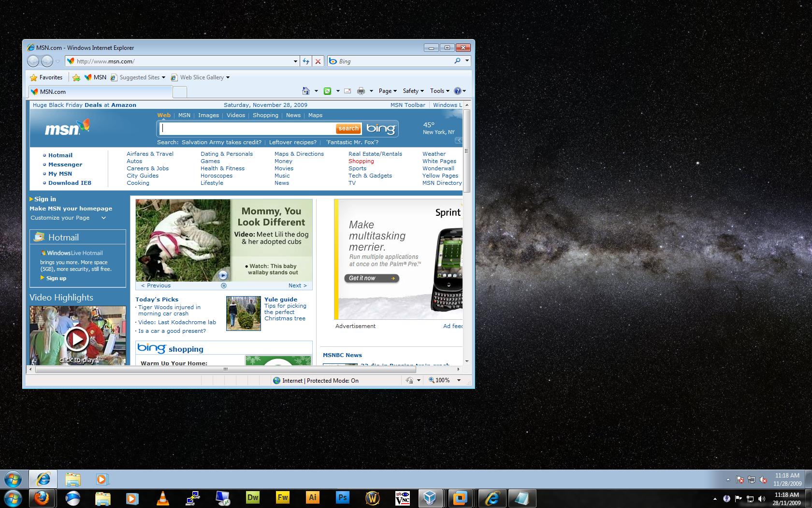Open the Read Mail envelope icon
812x508 pixels.
(348, 91)
